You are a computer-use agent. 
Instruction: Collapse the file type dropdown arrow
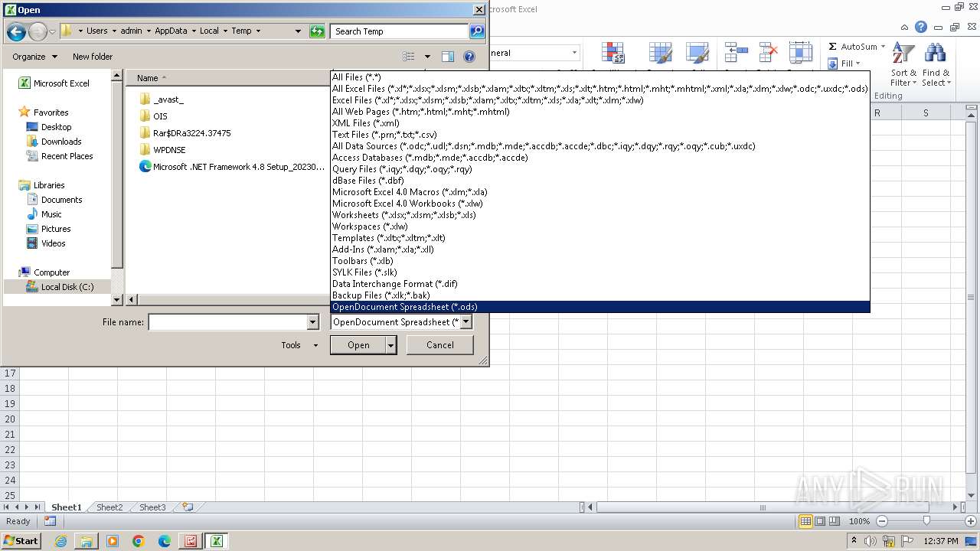coord(465,322)
